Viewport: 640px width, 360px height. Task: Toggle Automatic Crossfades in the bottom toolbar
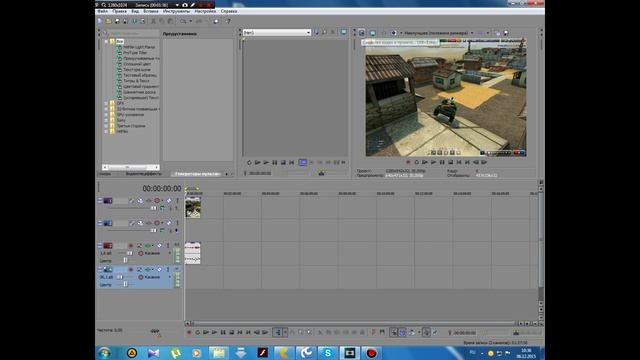tap(402, 333)
